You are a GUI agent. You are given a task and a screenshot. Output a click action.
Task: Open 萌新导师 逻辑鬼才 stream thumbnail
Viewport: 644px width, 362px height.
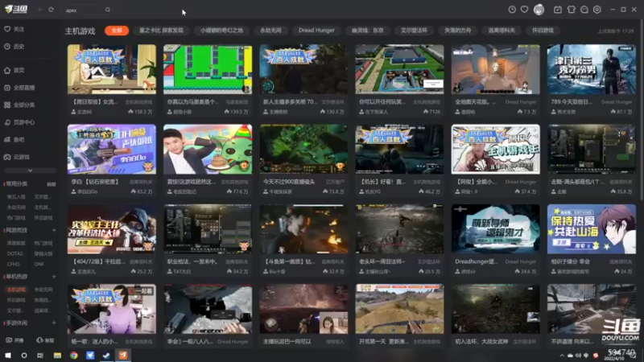pos(495,229)
